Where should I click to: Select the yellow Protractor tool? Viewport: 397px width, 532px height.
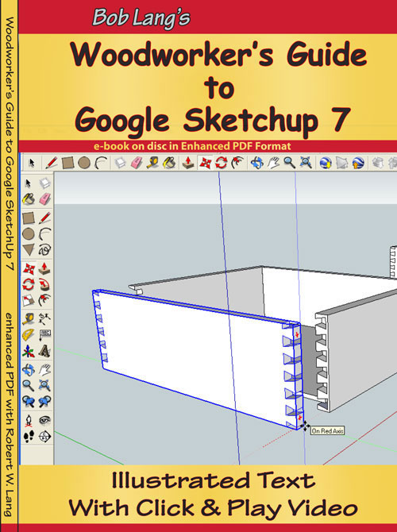pos(29,335)
